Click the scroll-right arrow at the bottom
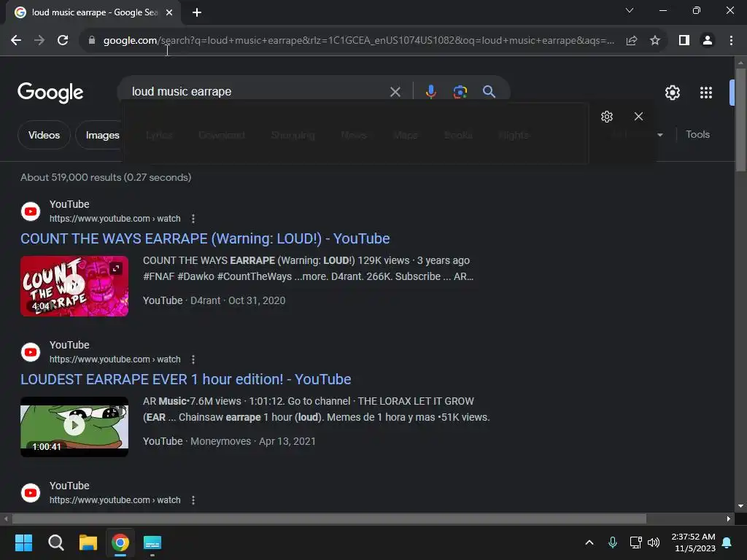Screen dimensions: 747x560 click(729, 518)
